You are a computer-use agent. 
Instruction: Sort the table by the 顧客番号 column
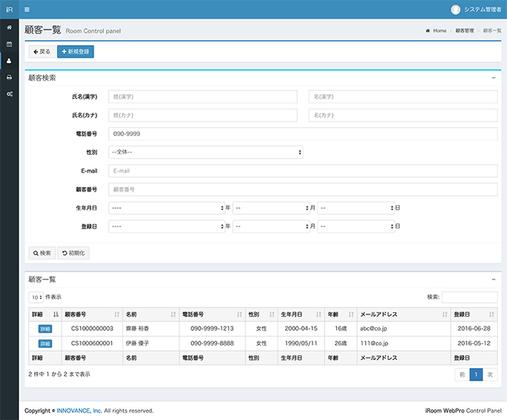(x=92, y=314)
